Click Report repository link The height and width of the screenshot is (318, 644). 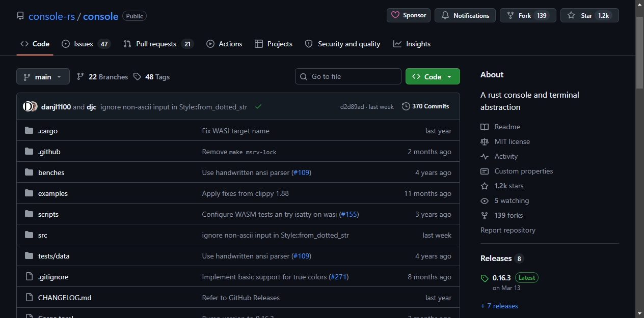tap(508, 230)
